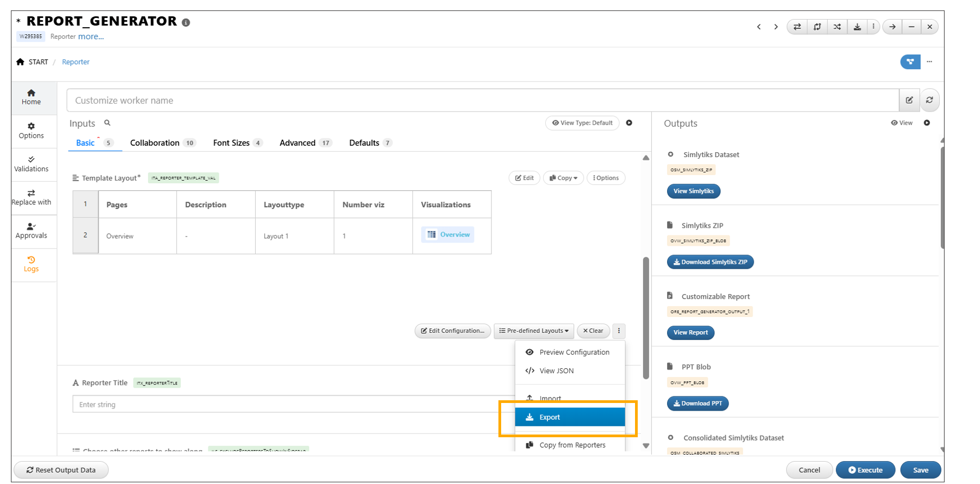
Task: Click the edit icon beside worker name
Action: (x=909, y=100)
